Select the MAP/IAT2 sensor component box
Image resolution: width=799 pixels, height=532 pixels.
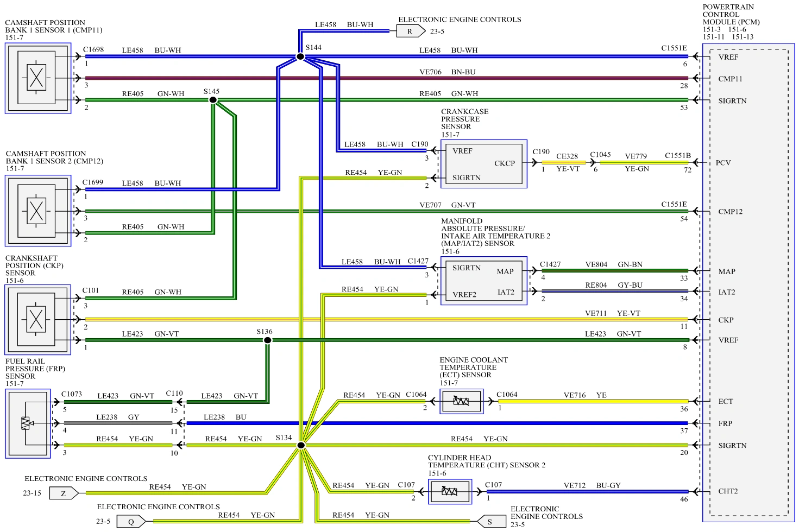pyautogui.click(x=483, y=281)
